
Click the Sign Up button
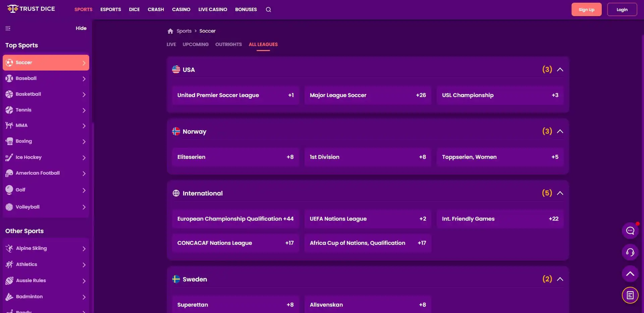pos(586,9)
